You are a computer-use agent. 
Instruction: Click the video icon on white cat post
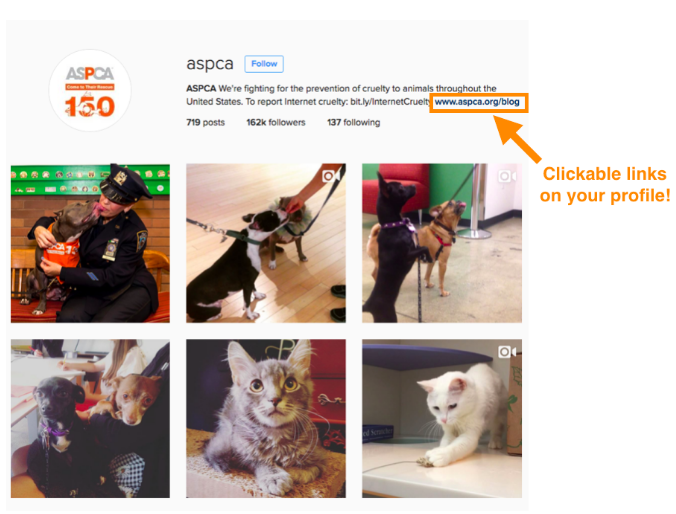pos(507,352)
